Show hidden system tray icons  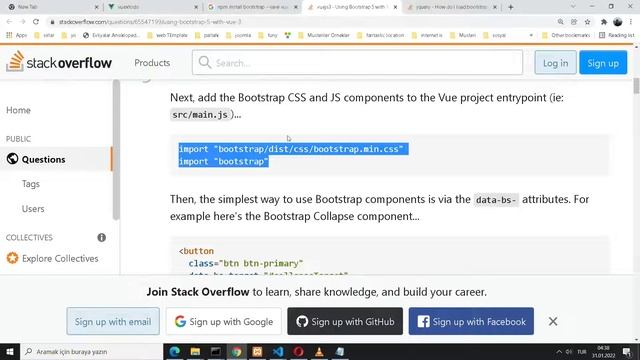(x=559, y=351)
